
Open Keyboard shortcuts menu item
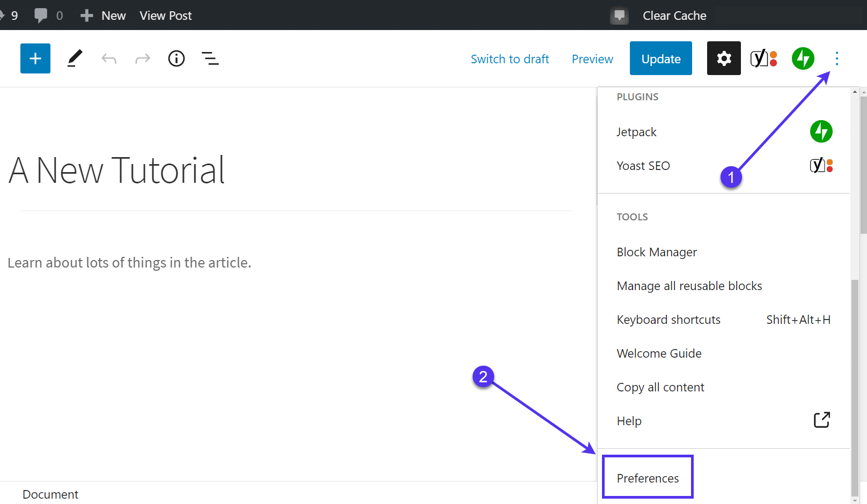(x=668, y=320)
